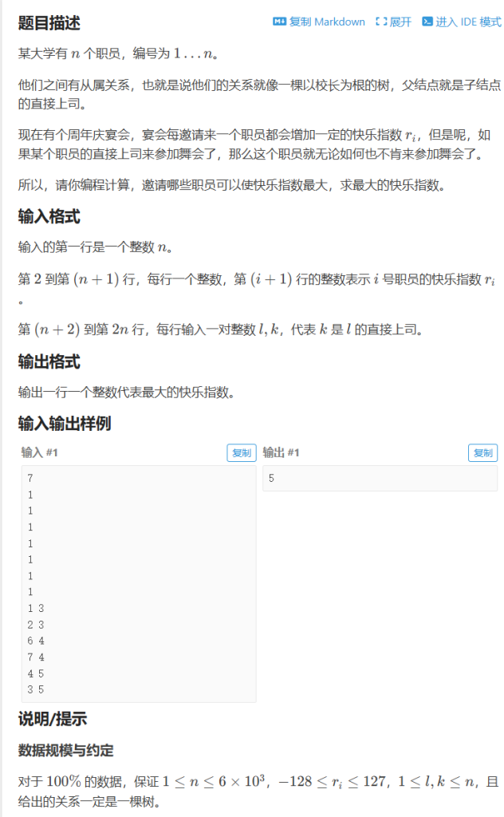Image resolution: width=504 pixels, height=817 pixels.
Task: Click the sample input line '3 5'
Action: (36, 689)
